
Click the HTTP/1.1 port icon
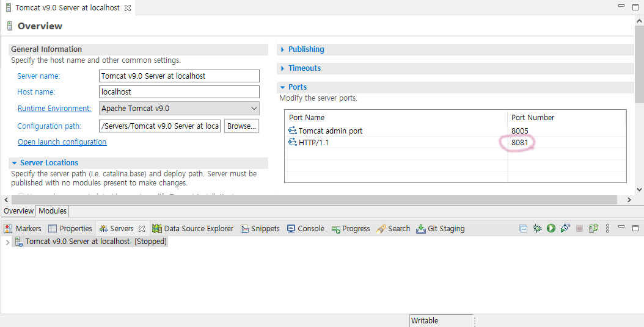point(293,142)
